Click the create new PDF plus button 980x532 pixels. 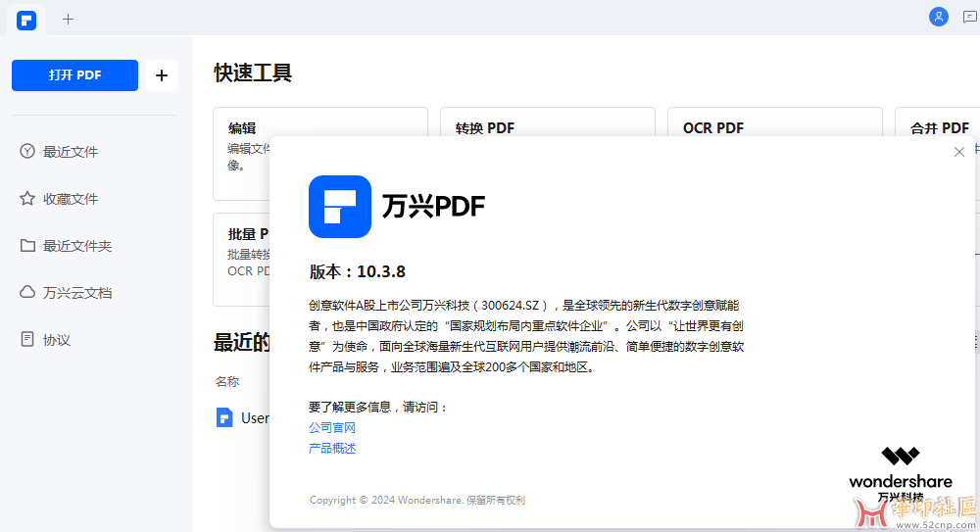[162, 75]
